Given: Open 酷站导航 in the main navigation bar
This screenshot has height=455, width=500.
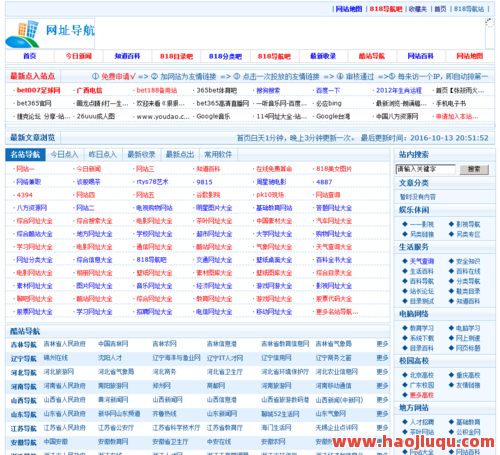Looking at the screenshot, I should coord(372,56).
